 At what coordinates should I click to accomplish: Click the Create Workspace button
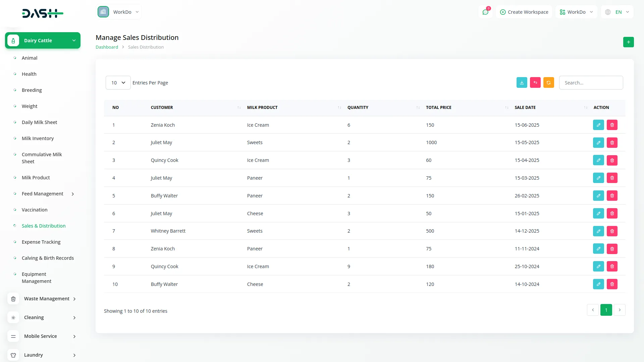524,12
